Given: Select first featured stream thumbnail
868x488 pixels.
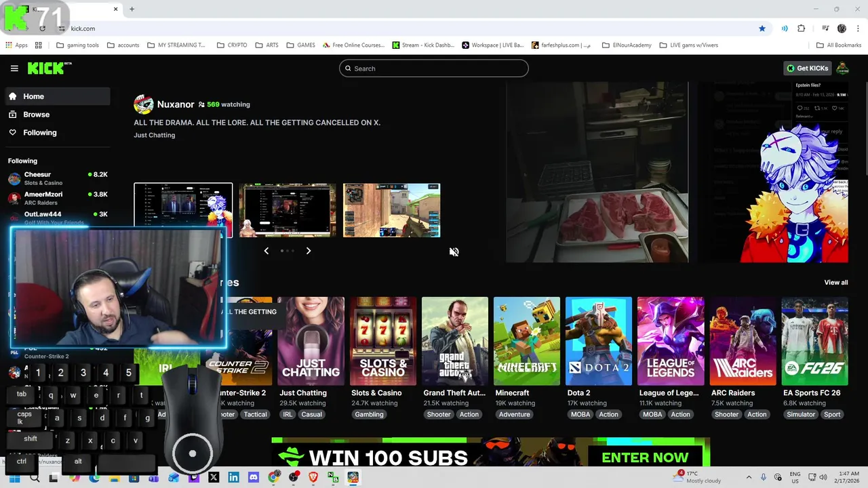Looking at the screenshot, I should pyautogui.click(x=183, y=210).
